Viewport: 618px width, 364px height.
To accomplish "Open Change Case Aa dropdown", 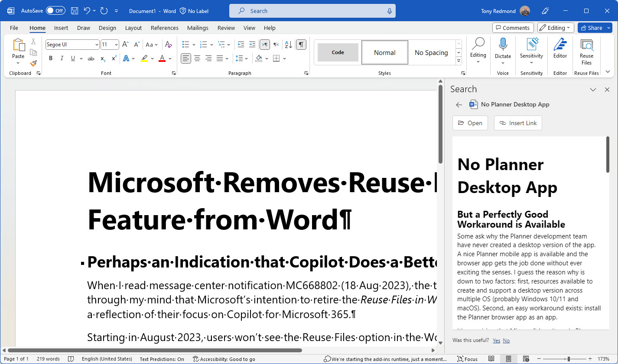I will (152, 44).
